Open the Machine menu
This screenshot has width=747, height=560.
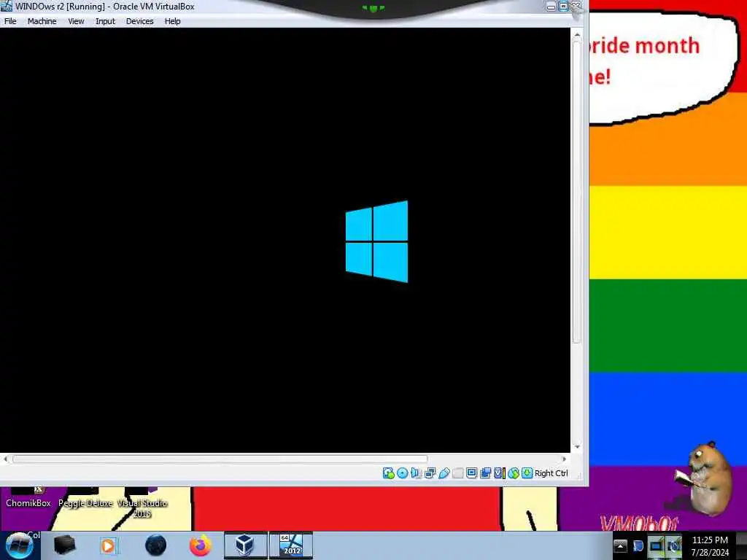point(42,21)
